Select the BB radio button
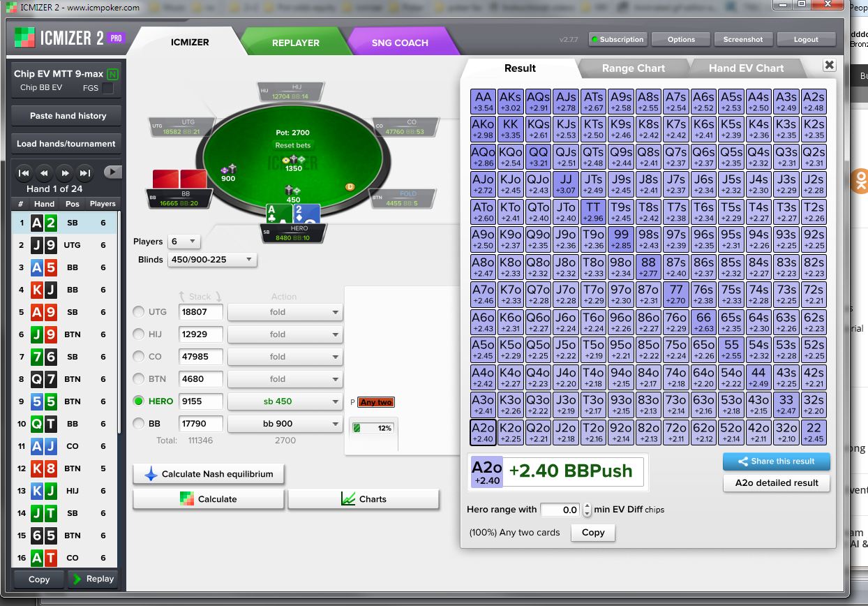This screenshot has height=606, width=868. pyautogui.click(x=139, y=424)
